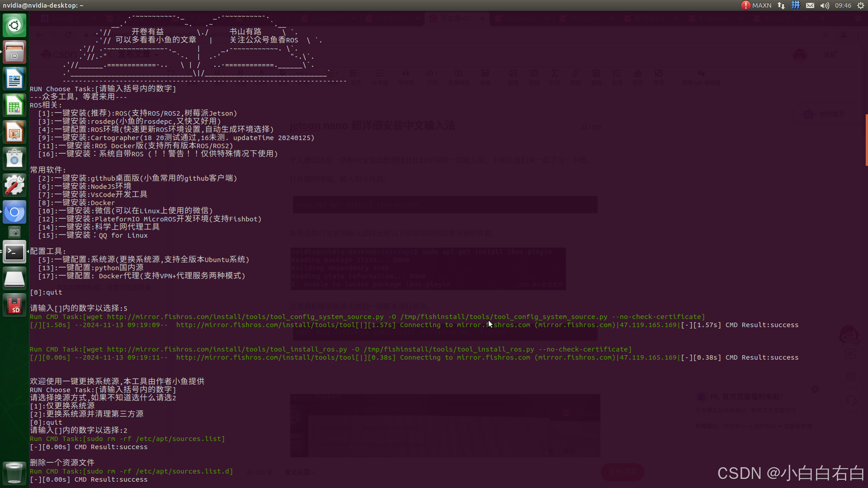The image size is (868, 488).
Task: Open the power gear session menu
Action: (x=860, y=5)
